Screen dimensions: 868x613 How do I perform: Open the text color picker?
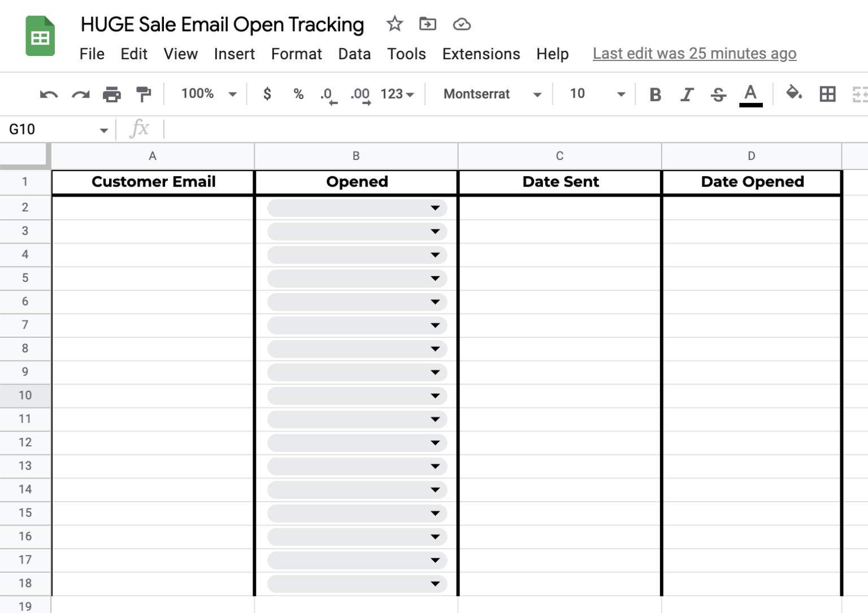(x=750, y=94)
